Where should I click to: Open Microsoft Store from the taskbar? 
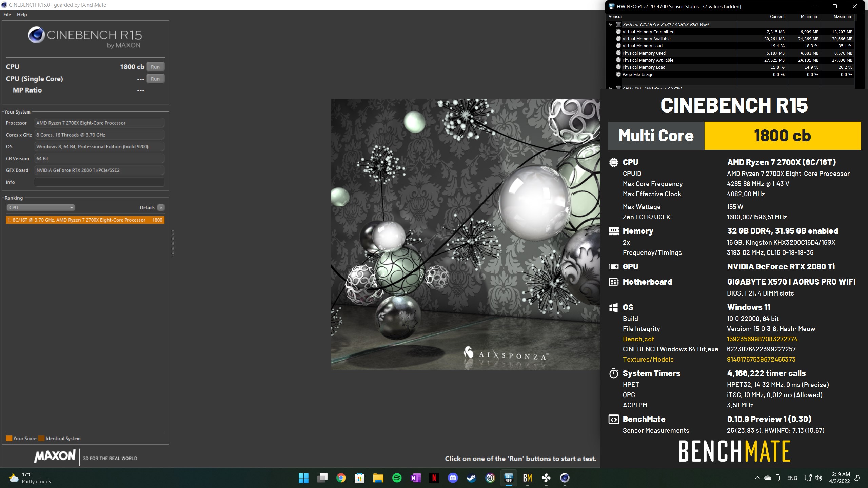(359, 478)
